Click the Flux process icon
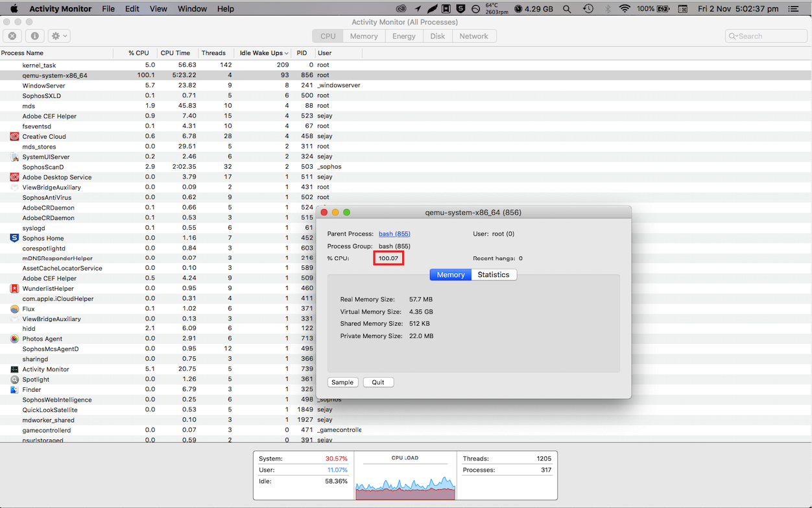Viewport: 812px width, 508px height. (14, 309)
